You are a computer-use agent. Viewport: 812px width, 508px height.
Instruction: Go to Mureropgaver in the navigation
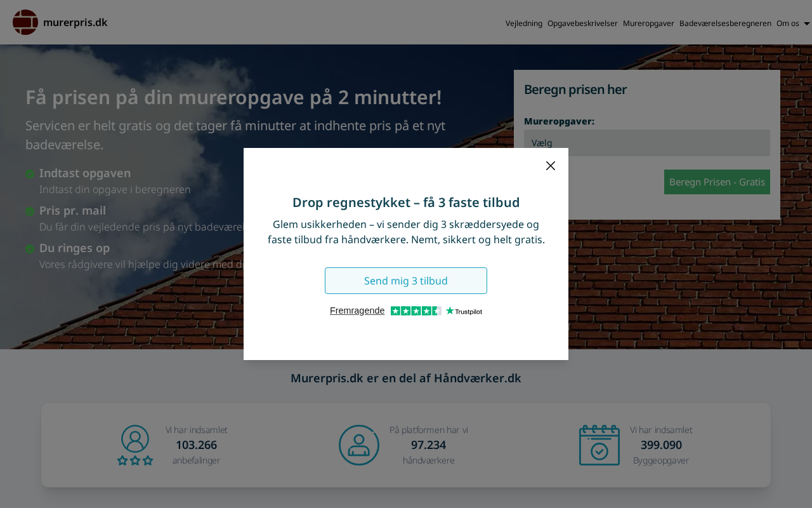648,23
